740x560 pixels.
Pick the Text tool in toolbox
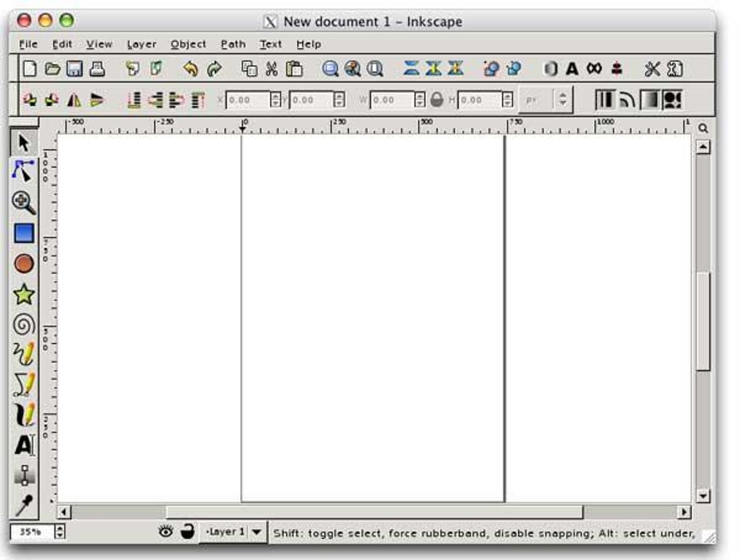(x=24, y=445)
